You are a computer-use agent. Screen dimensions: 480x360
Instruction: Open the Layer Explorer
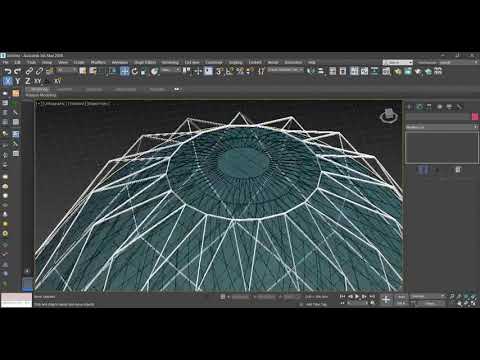343,71
